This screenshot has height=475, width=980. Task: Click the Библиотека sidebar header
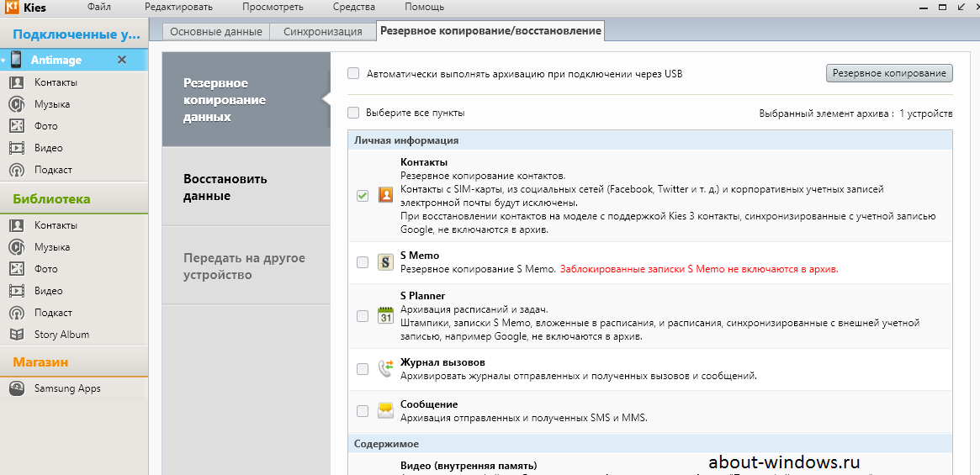pos(74,198)
